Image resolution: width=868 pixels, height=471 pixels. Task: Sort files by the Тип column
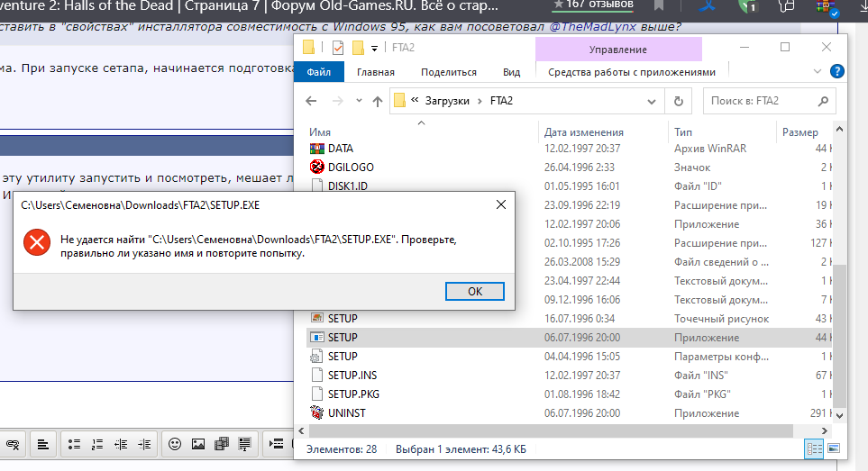point(683,132)
